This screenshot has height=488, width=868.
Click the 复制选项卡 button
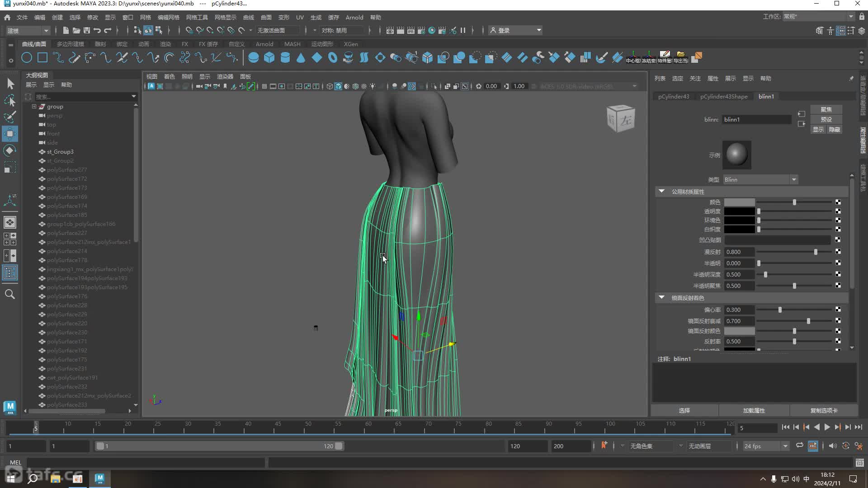tap(824, 410)
